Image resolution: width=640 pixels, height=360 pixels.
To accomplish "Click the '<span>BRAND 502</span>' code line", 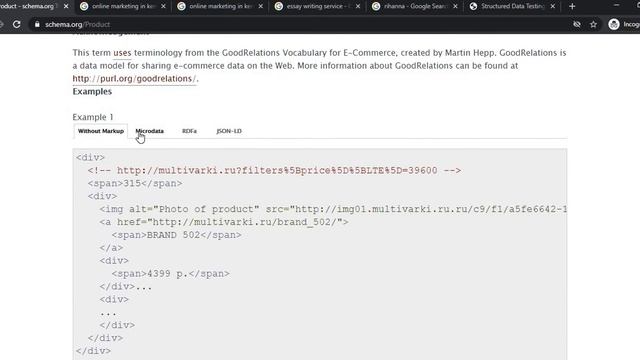I will (x=176, y=236).
